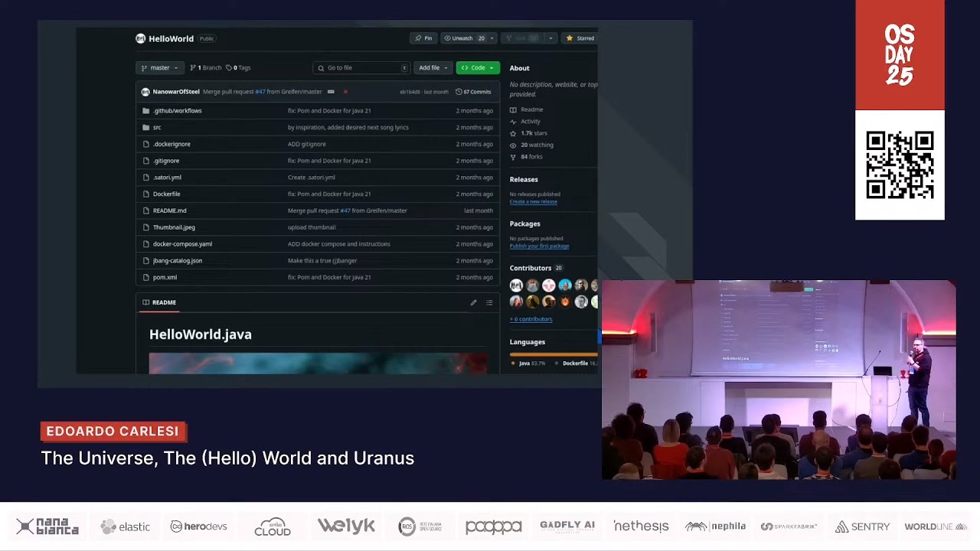Edit README with the pencil icon

473,302
